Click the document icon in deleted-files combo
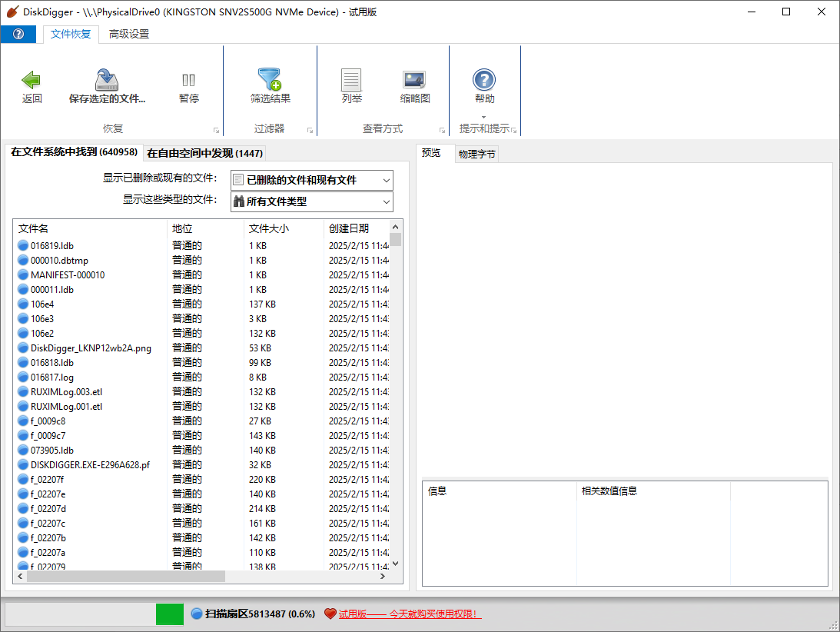The width and height of the screenshot is (840, 632). [x=239, y=180]
